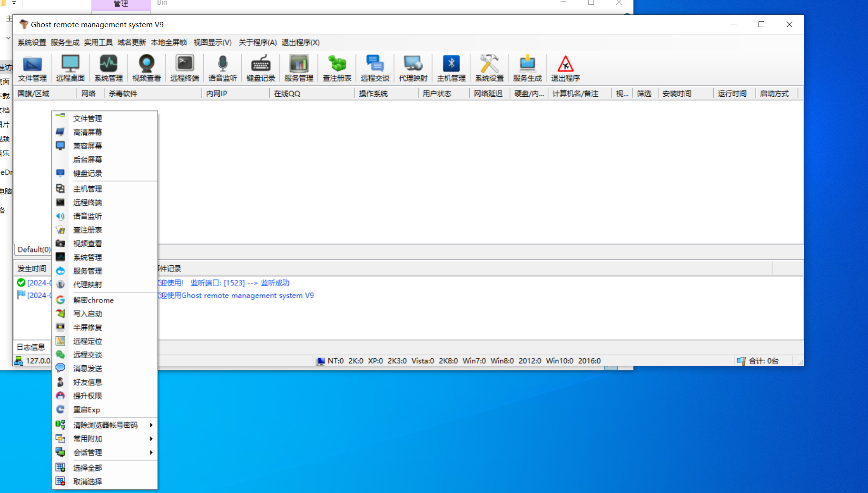
Task: Open 实用工具 menu bar item
Action: [x=99, y=42]
